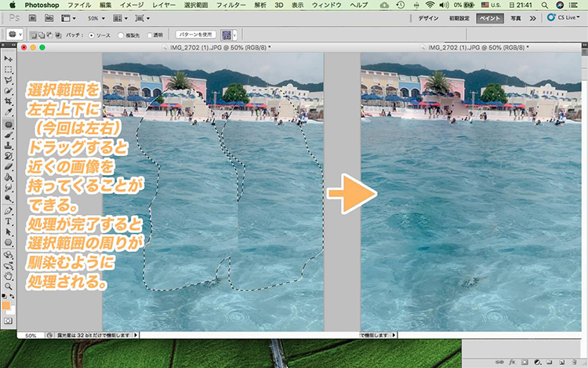
Task: Select the Type tool
Action: 9,221
